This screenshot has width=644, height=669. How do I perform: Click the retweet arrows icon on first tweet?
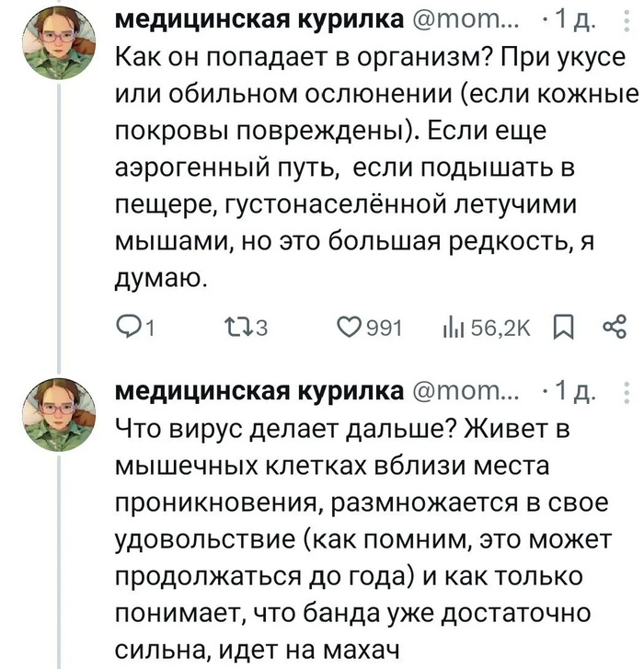(x=234, y=328)
